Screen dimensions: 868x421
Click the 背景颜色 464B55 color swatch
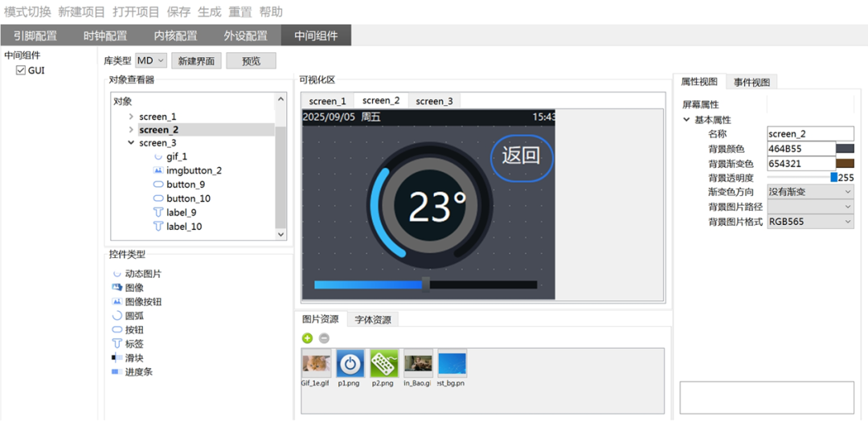(x=845, y=149)
